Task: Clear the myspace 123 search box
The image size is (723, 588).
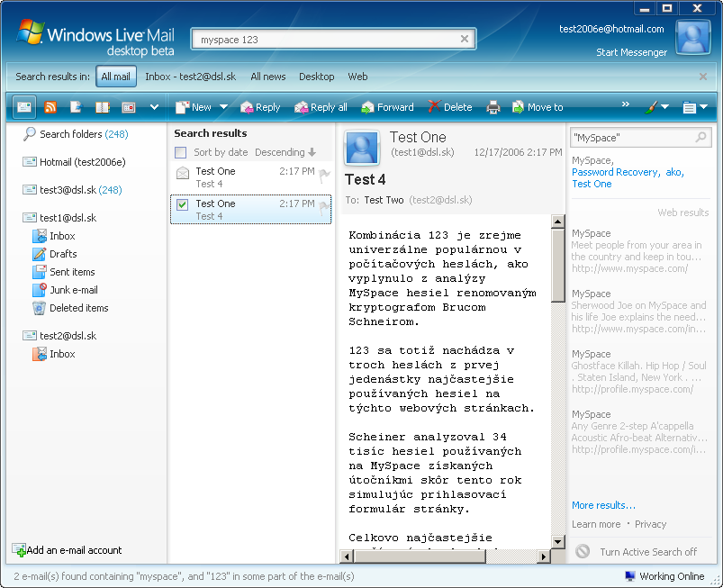Action: click(465, 40)
